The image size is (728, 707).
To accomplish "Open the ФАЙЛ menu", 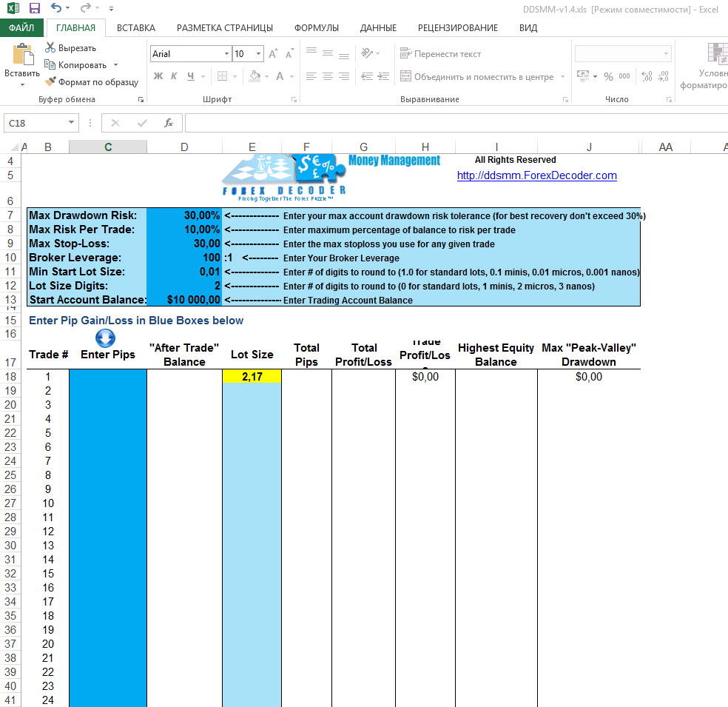I will tap(21, 28).
